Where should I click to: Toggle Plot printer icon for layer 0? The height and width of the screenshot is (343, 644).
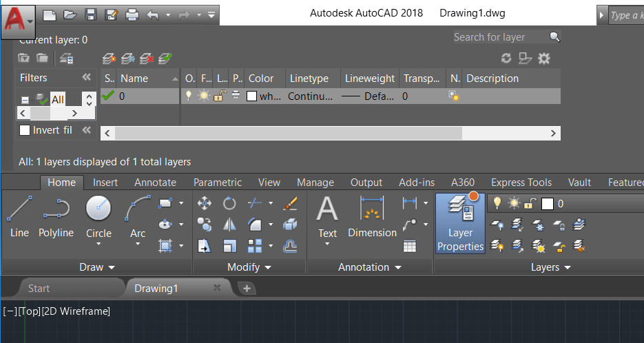coord(236,95)
